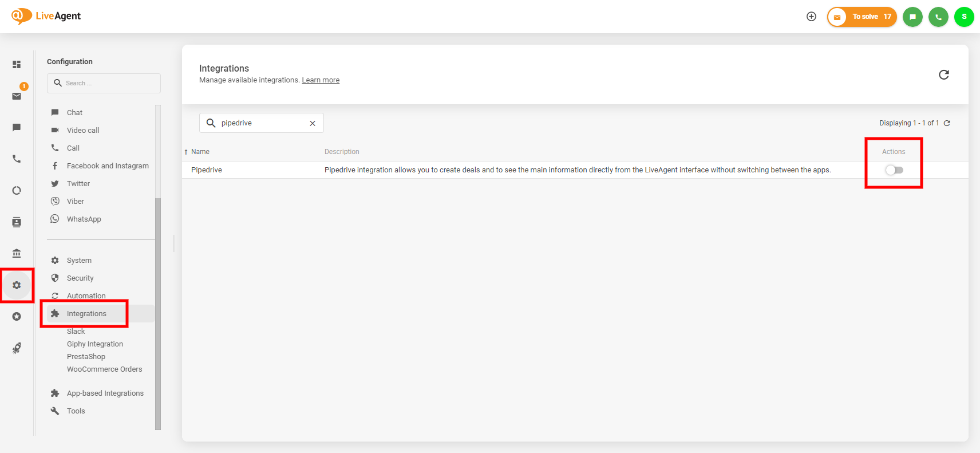Open the Slack integration sub-item
This screenshot has height=453, width=980.
pos(76,332)
